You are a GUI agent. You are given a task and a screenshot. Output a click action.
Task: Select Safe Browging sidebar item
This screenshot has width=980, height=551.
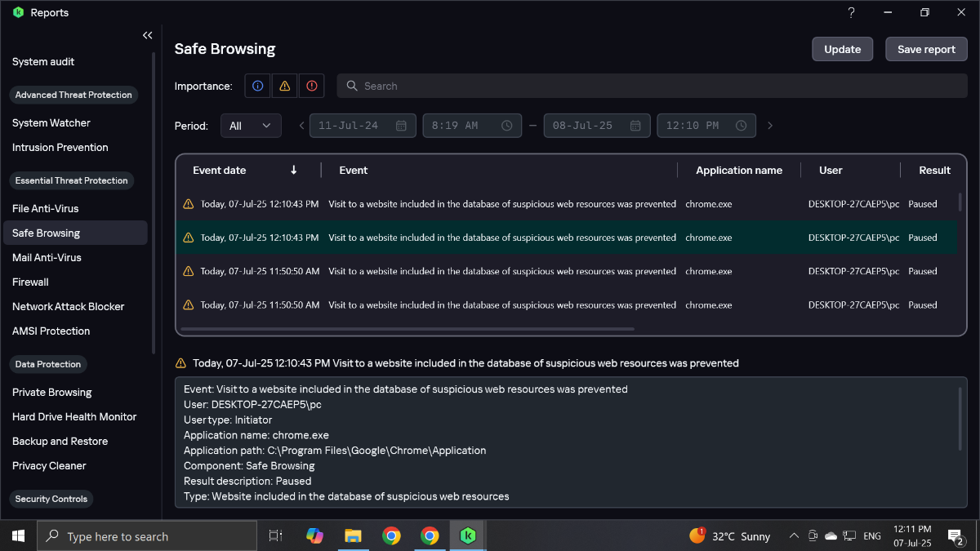coord(74,233)
